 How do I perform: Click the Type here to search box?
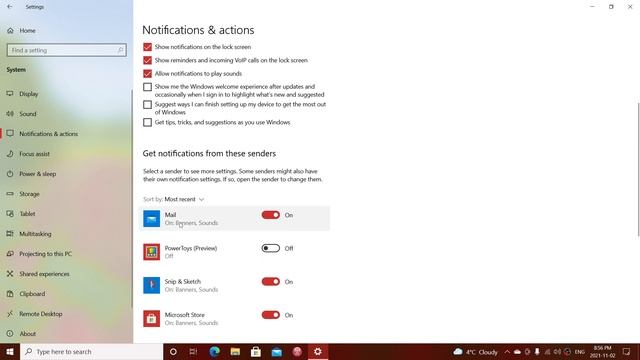[x=91, y=352]
